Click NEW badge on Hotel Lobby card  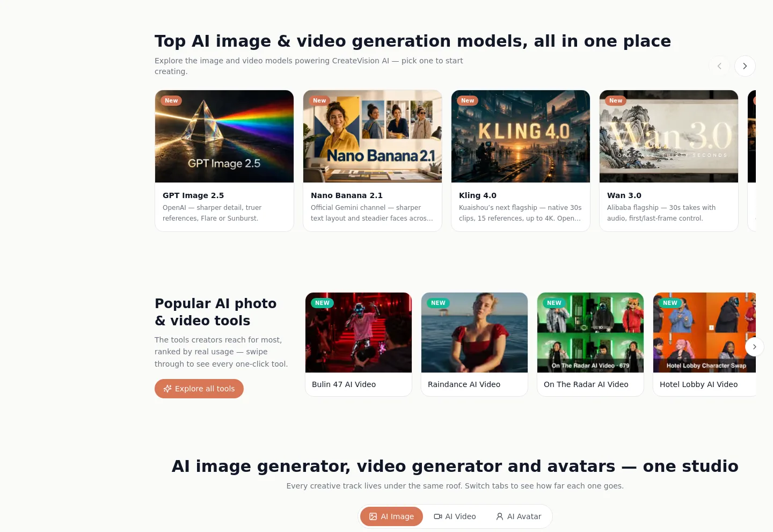pos(670,303)
